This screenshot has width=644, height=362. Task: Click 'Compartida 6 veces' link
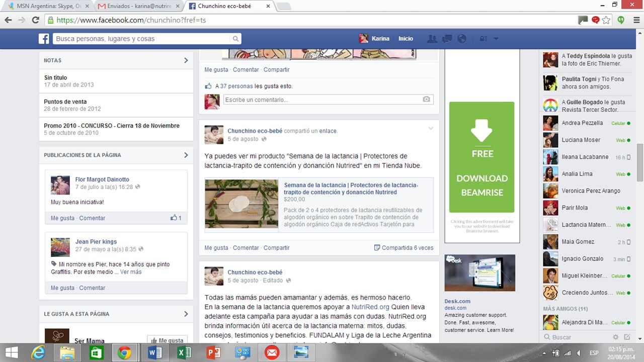coord(404,247)
